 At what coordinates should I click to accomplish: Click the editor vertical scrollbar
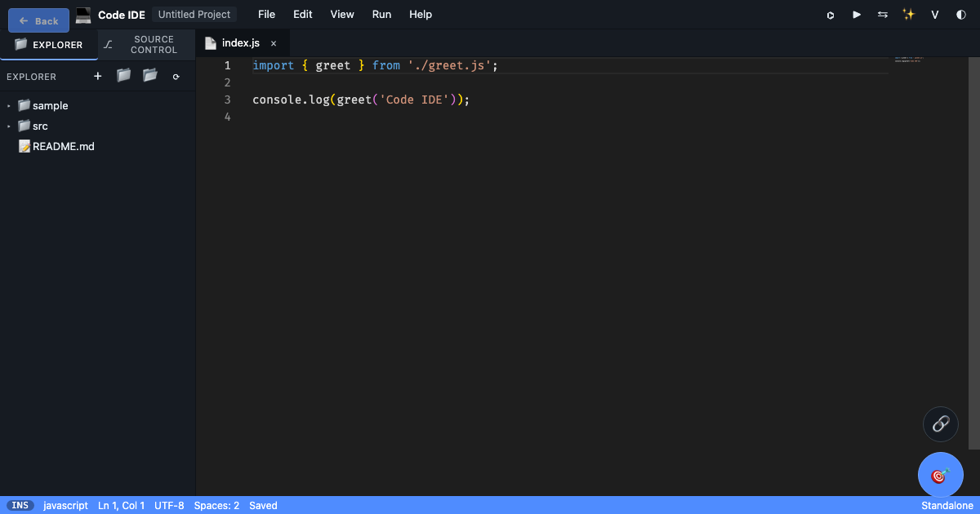(974, 253)
